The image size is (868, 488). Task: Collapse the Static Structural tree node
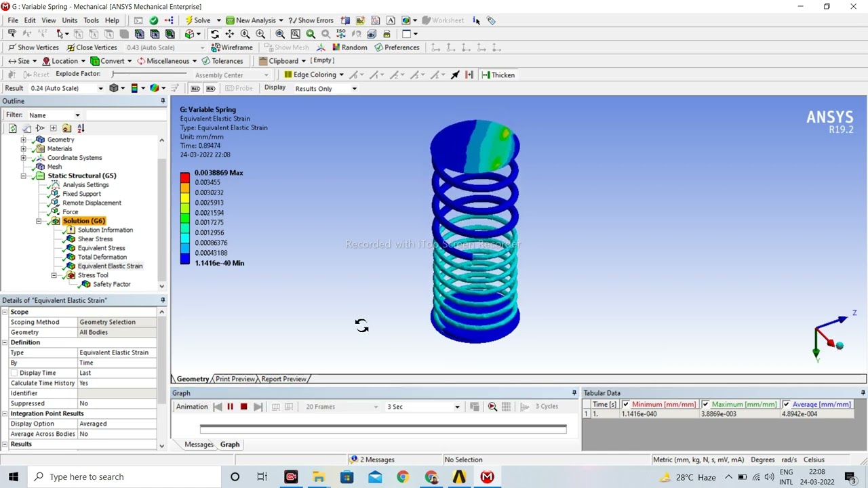(24, 176)
